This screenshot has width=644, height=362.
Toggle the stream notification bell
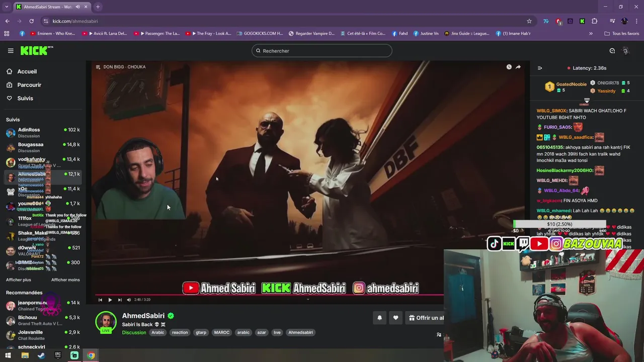(x=379, y=318)
